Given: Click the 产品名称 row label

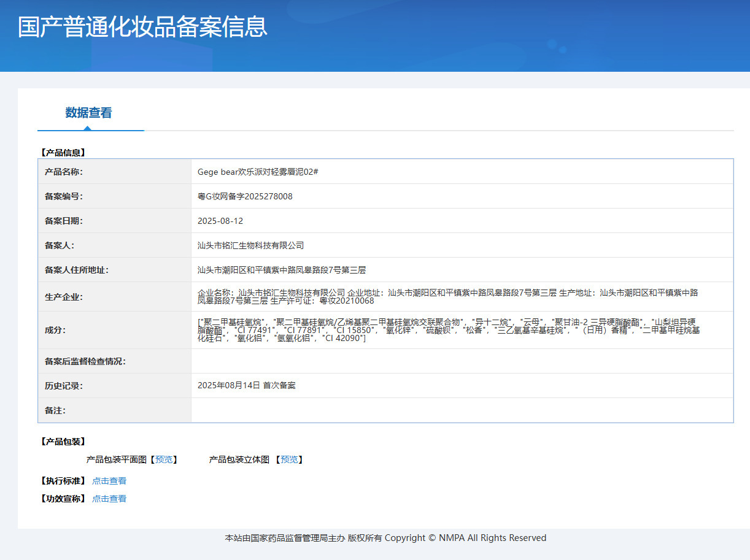Looking at the screenshot, I should pyautogui.click(x=64, y=172).
